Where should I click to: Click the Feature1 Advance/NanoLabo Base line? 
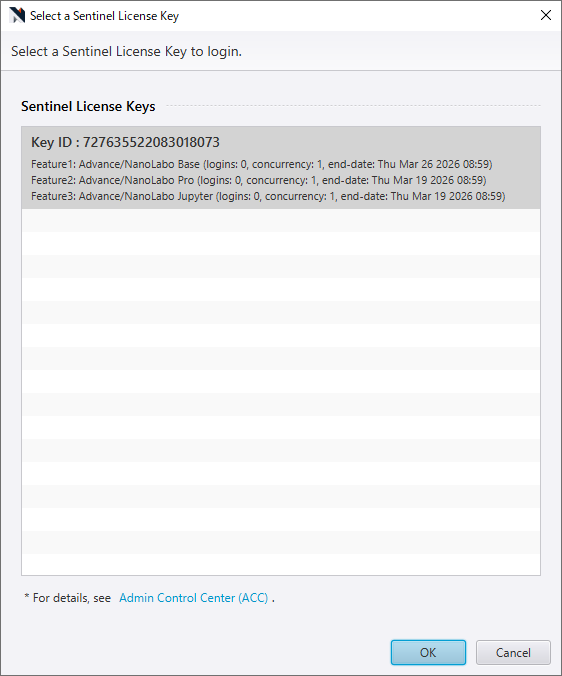[262, 164]
